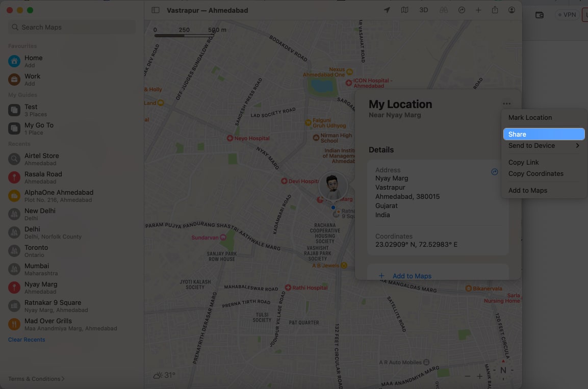The image size is (588, 389).
Task: Select Airtel Store in recents
Action: tap(71, 159)
